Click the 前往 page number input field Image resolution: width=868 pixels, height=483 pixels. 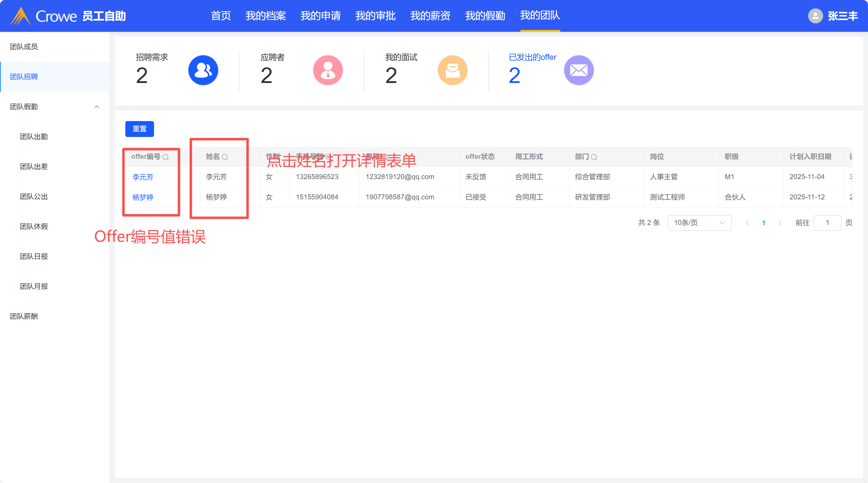click(827, 222)
